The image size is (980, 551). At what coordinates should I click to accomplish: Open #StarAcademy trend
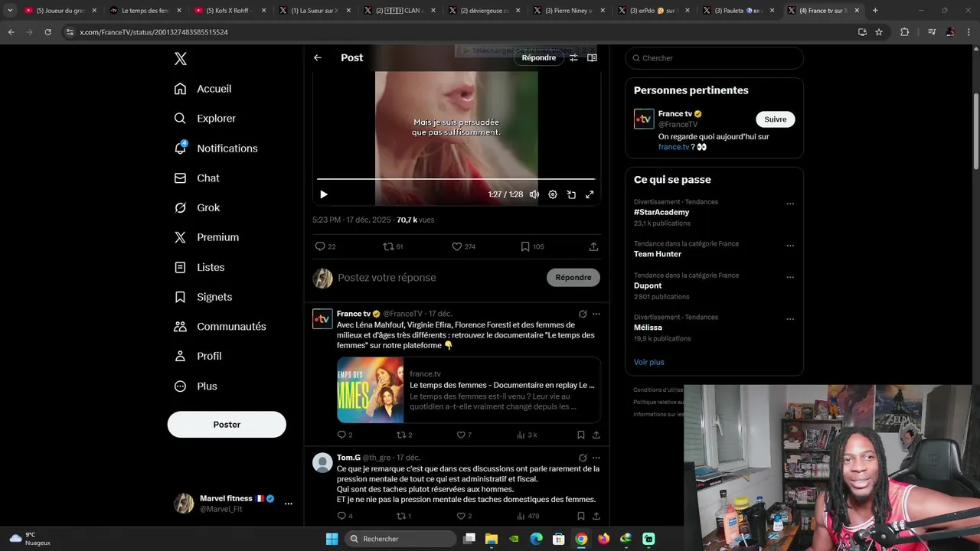661,212
